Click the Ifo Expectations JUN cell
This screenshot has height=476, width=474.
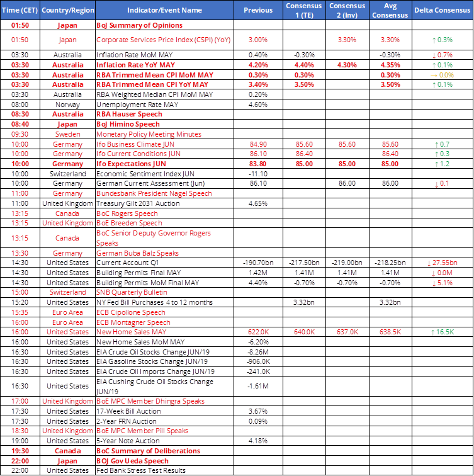[x=164, y=164]
